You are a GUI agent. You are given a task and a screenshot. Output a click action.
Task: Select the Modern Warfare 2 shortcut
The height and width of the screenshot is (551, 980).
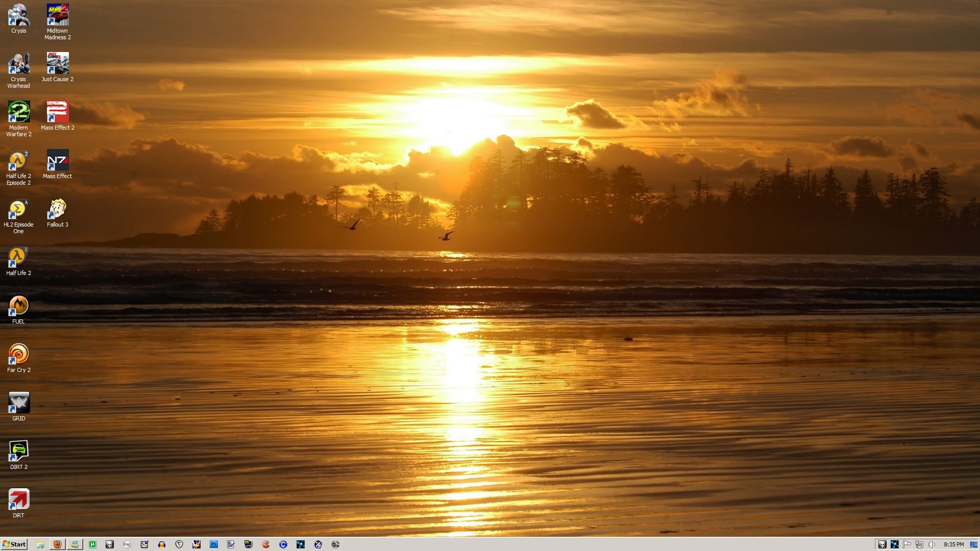tap(18, 112)
